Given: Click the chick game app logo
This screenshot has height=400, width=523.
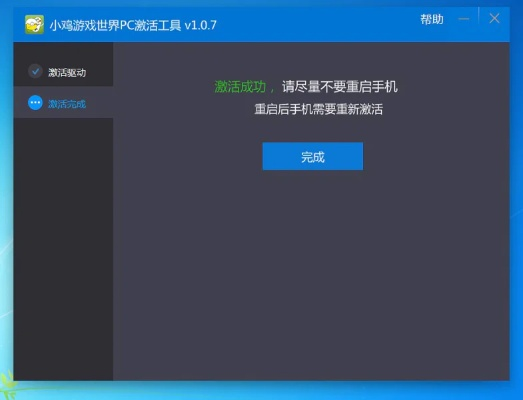Looking at the screenshot, I should coord(34,24).
